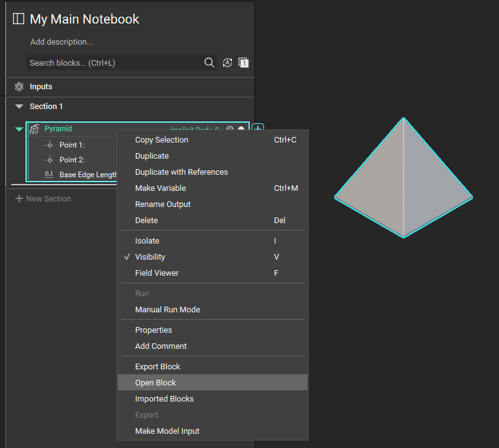Click the Point 1 input icon

coord(49,145)
